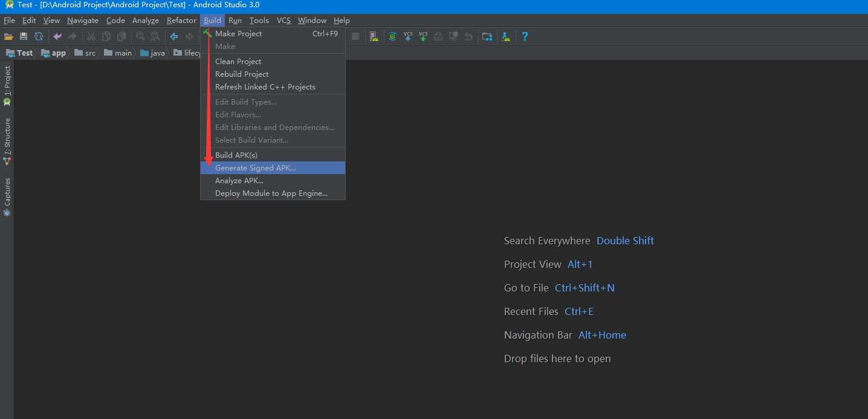This screenshot has height=419, width=868.
Task: Click the Synchronize toolbar icon
Action: [39, 36]
